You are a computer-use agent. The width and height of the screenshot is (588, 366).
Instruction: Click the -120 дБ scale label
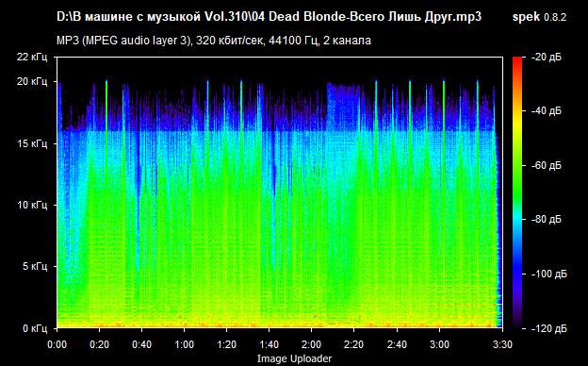point(549,328)
